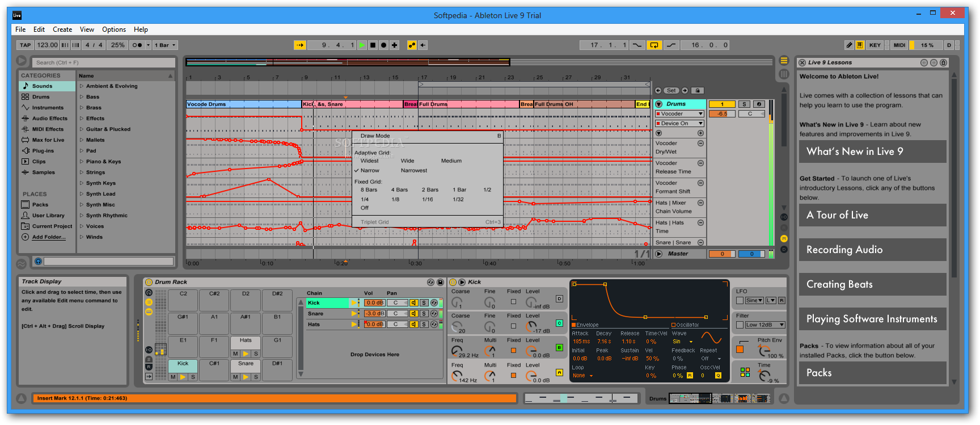Open the Filter type dropdown Low 12dB
Image resolution: width=980 pixels, height=425 pixels.
pos(764,325)
